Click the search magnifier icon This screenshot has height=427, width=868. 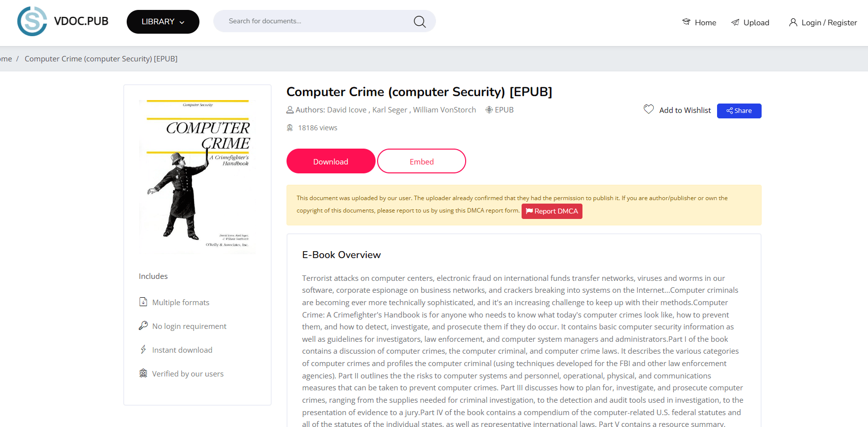[x=419, y=22]
